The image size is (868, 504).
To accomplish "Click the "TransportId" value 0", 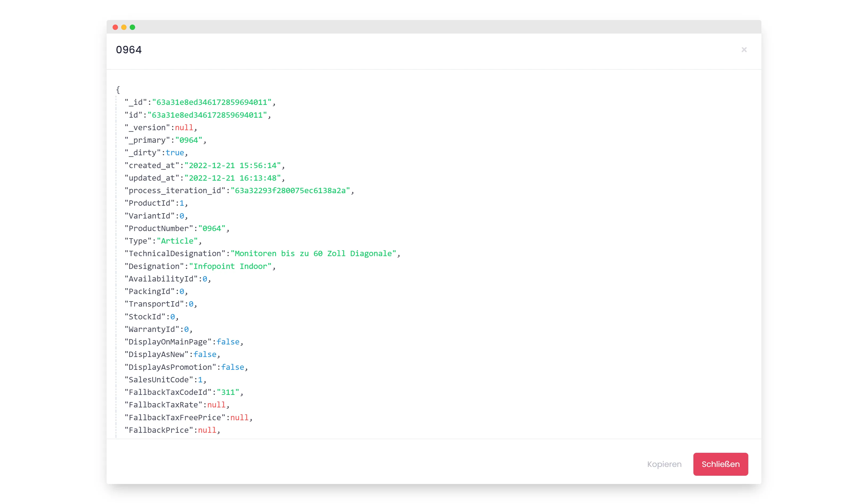I will 191,304.
